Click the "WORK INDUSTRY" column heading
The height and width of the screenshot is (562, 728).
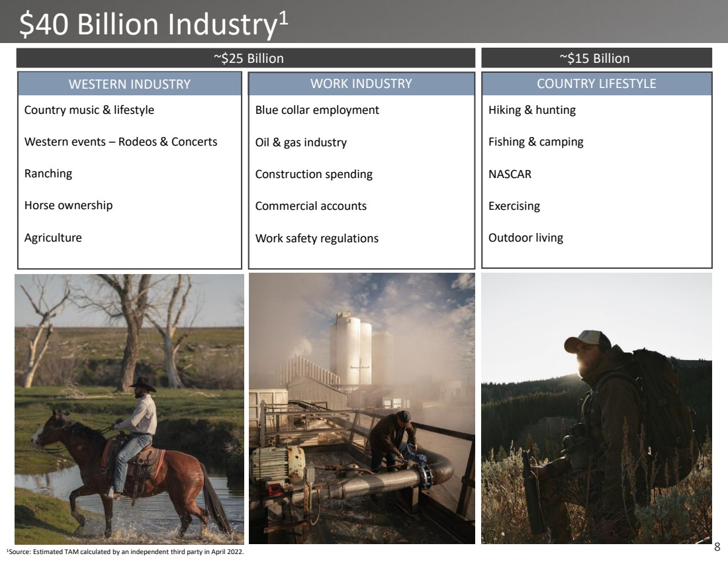coord(361,83)
